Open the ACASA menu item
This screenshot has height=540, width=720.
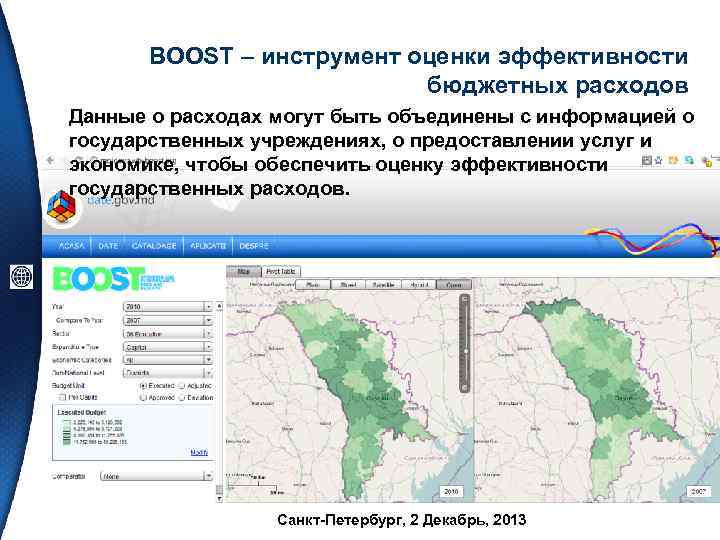72,246
